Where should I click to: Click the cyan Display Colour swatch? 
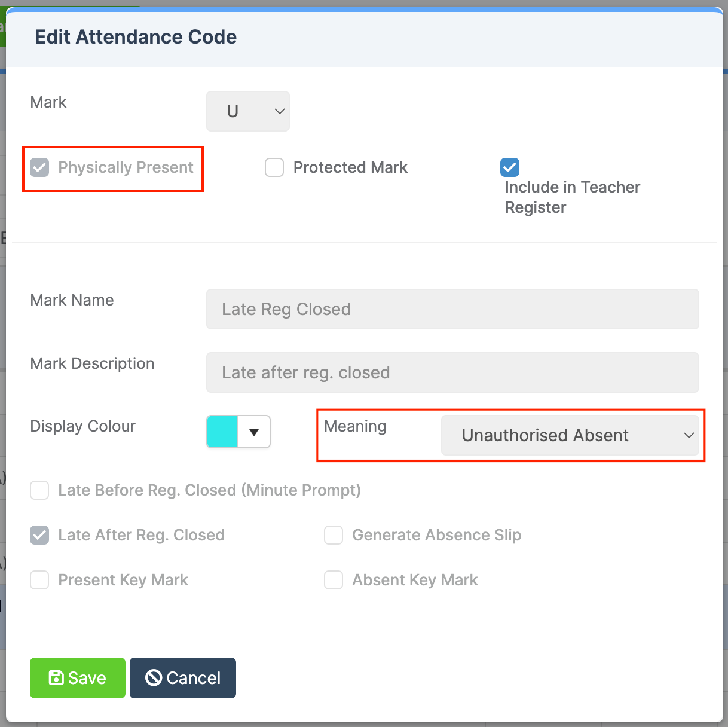click(x=223, y=432)
